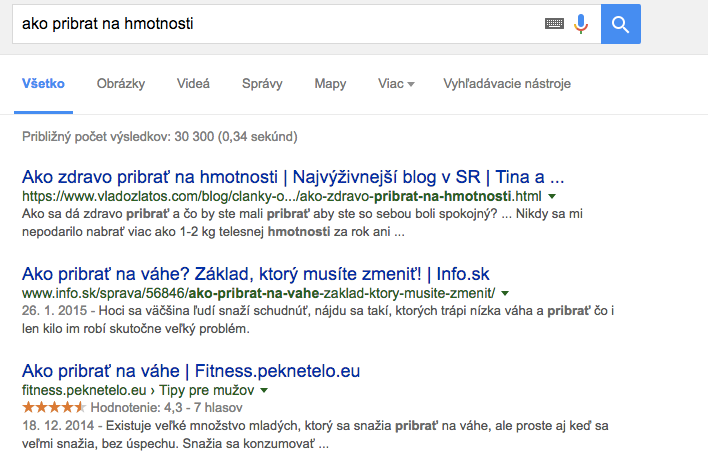Viewport: 708px width, 460px height.
Task: Open the on-screen keyboard icon
Action: pos(554,23)
